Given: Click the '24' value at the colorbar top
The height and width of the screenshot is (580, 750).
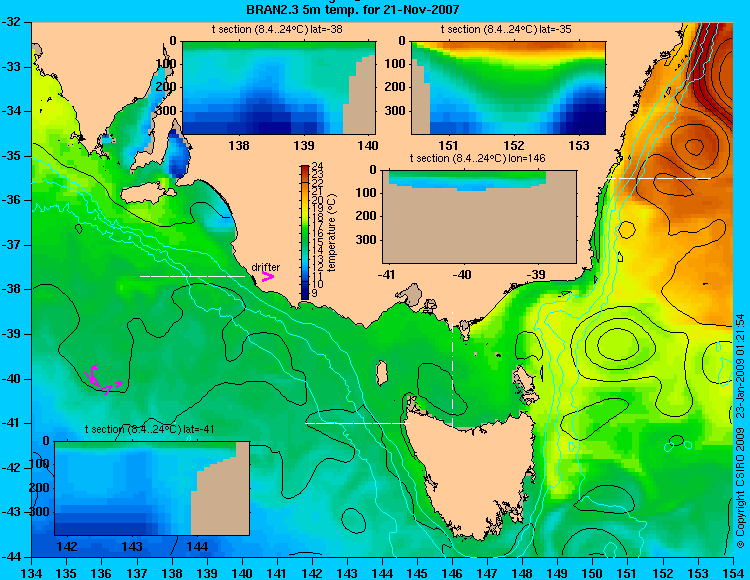Looking at the screenshot, I should 317,166.
